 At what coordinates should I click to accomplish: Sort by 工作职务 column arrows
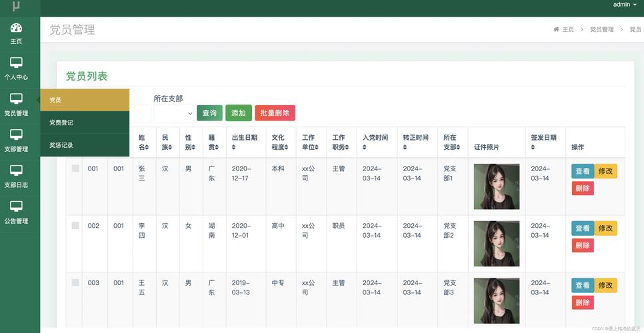tap(347, 147)
